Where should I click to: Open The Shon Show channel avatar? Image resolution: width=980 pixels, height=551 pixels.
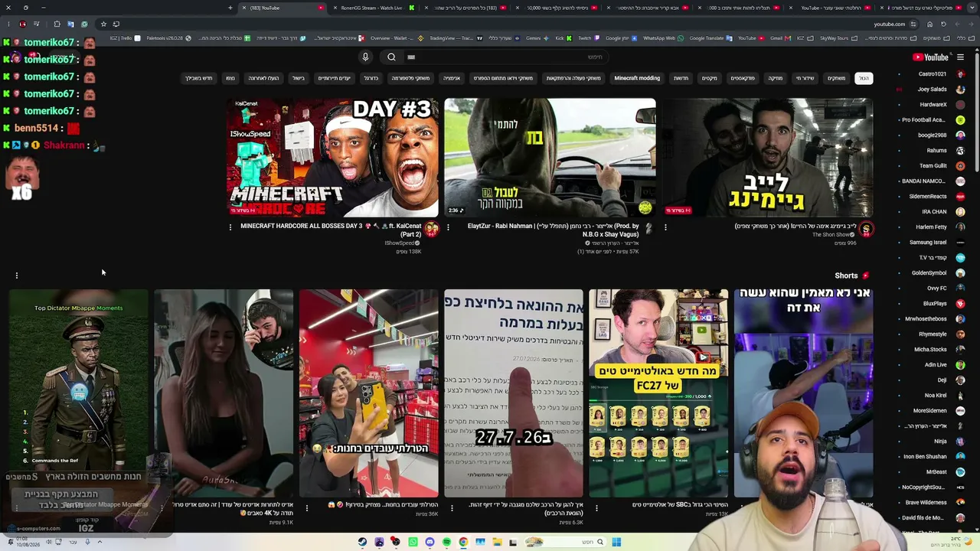[x=866, y=229]
